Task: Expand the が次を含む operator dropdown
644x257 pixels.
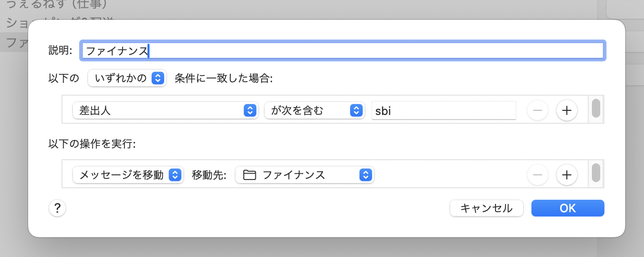Action: 314,110
